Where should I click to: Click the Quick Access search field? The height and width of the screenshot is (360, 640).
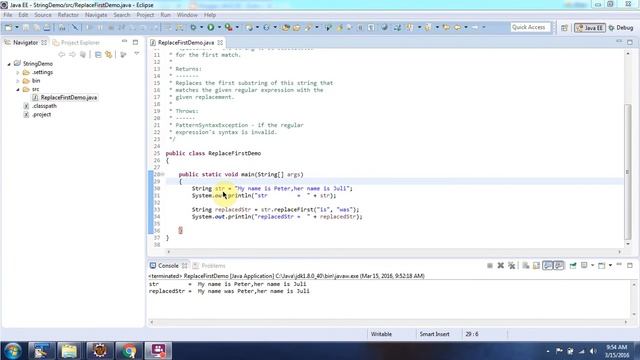(530, 27)
